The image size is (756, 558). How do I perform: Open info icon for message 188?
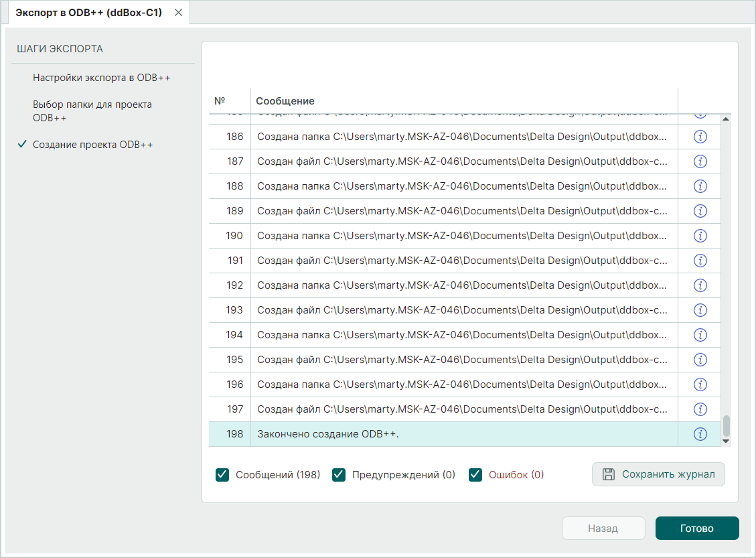(x=700, y=186)
